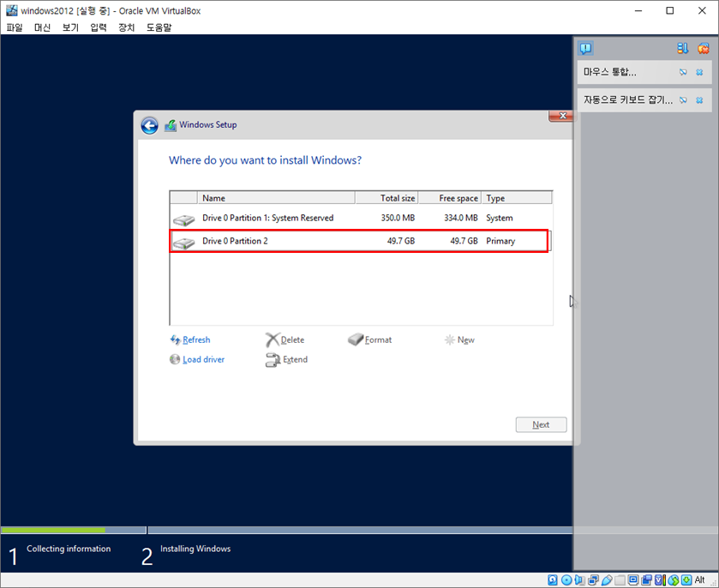719x588 pixels.
Task: Click the 334.0 MB free space cell
Action: tap(460, 218)
